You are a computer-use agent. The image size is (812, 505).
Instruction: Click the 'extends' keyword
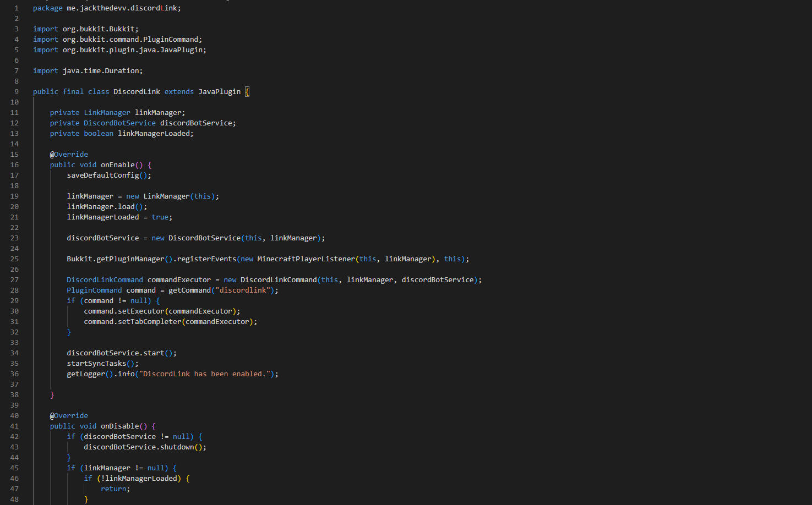pos(179,92)
